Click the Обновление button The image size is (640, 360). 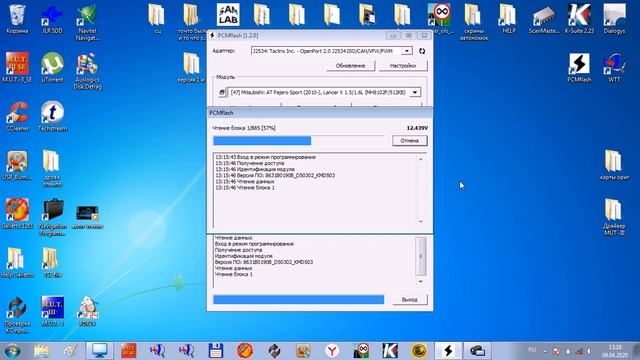[350, 66]
